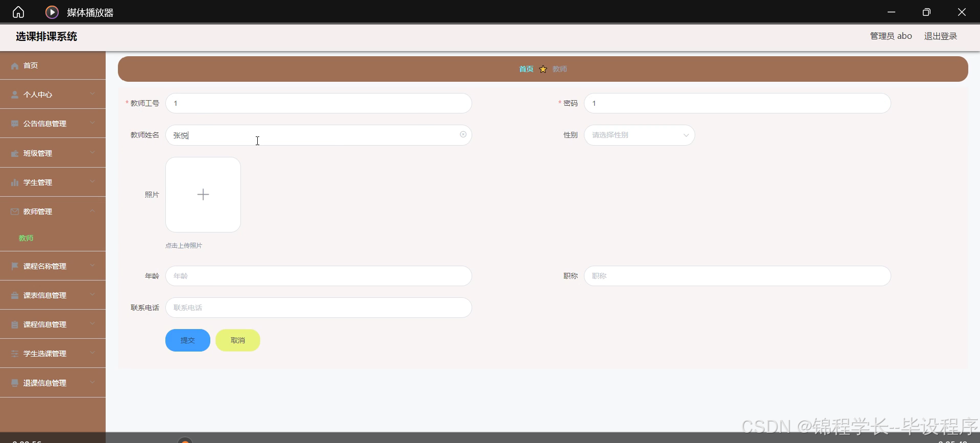The height and width of the screenshot is (443, 980).
Task: Cancel the form with 取消 button
Action: point(238,340)
